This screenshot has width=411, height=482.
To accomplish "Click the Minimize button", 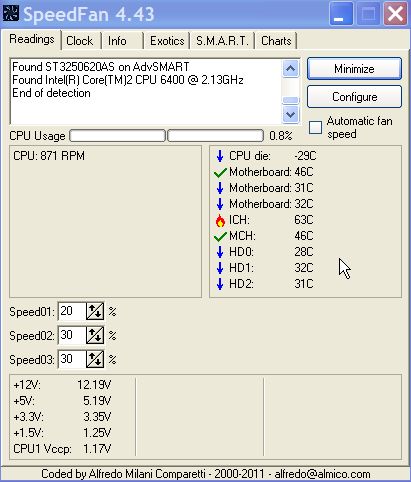I will point(354,69).
